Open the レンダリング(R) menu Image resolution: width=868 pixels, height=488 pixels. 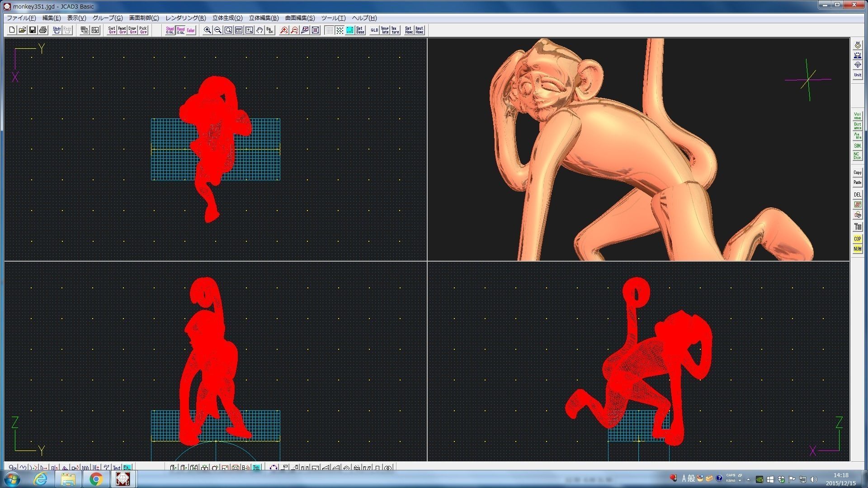185,18
